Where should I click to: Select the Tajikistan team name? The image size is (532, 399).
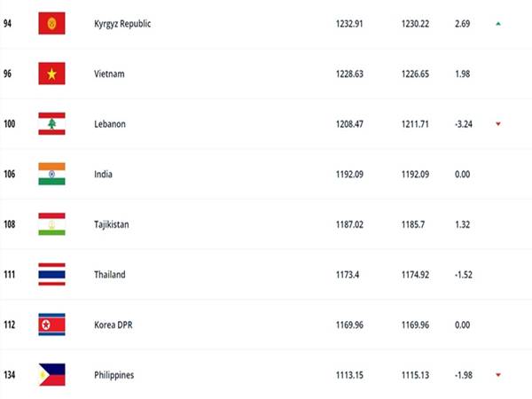click(x=112, y=224)
